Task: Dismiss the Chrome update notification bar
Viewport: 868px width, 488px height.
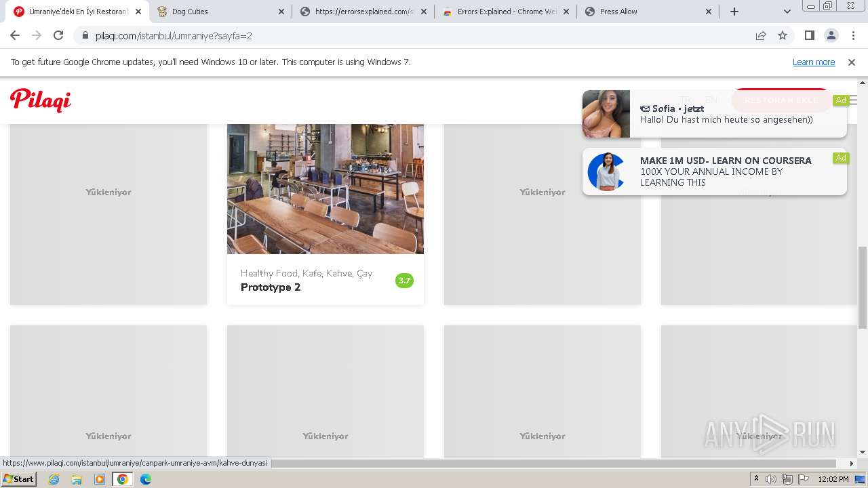Action: pyautogui.click(x=852, y=62)
